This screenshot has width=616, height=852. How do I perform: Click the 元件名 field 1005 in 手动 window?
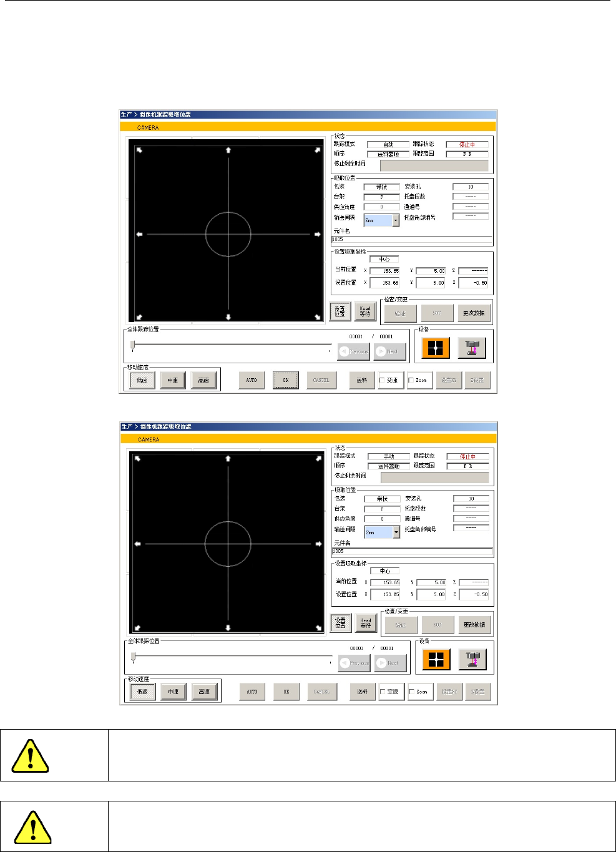click(x=413, y=552)
